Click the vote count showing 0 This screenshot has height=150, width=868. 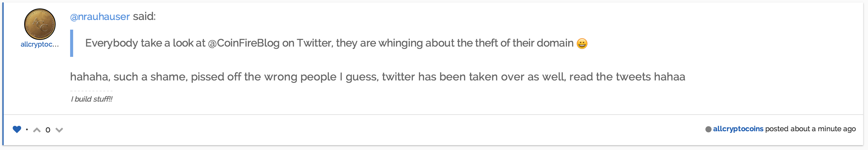[x=48, y=130]
